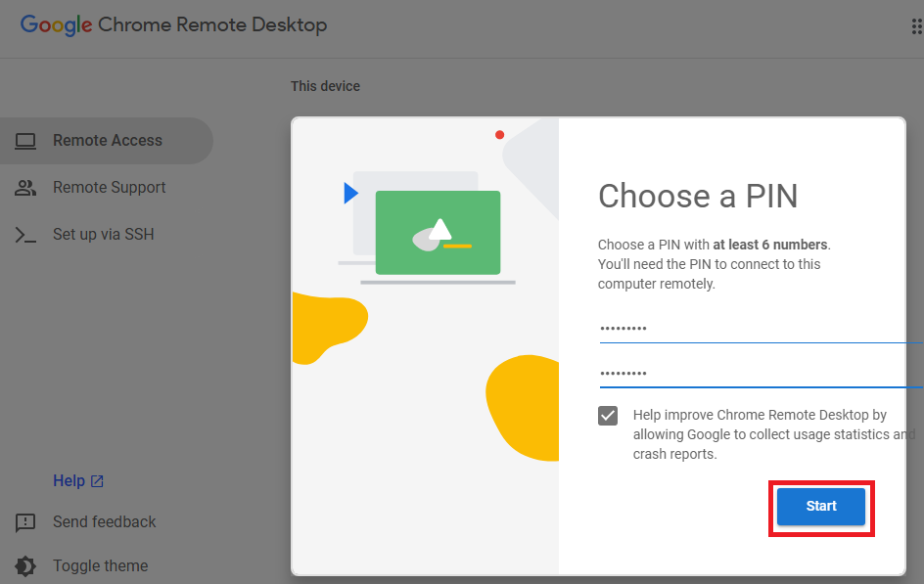Click Toggle theme option

pos(100,565)
